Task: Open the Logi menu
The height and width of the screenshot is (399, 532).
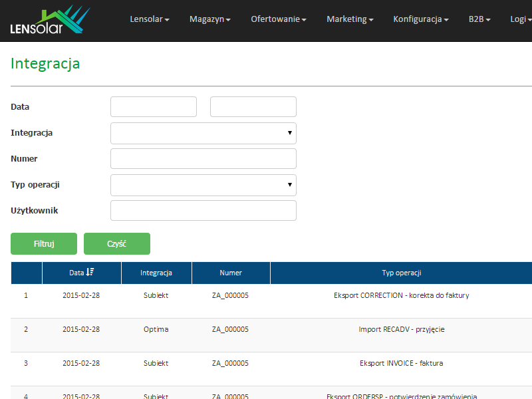Action: [520, 19]
